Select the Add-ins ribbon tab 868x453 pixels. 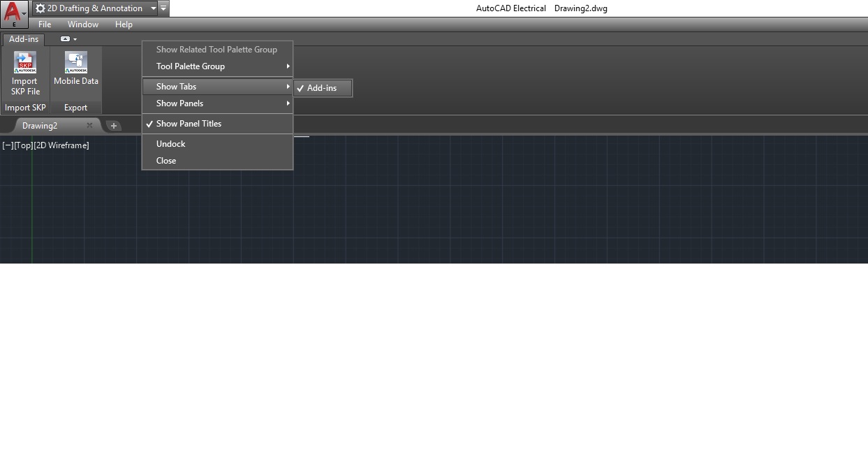[x=24, y=39]
